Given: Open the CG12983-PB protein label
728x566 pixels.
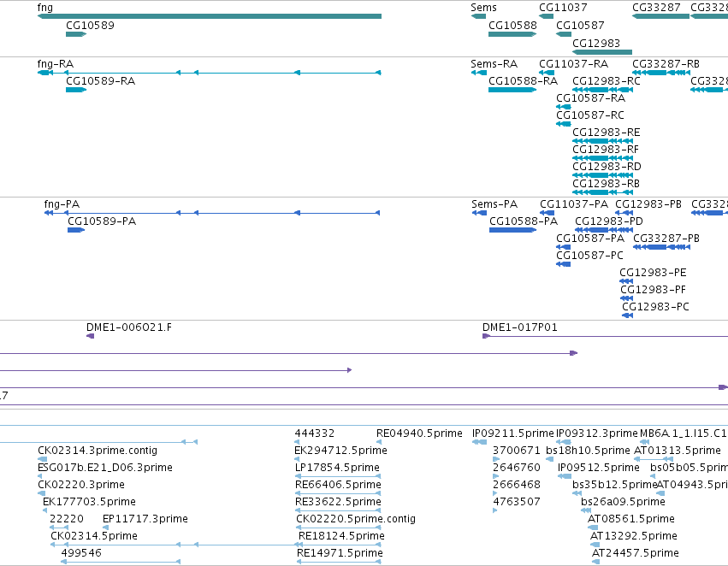Looking at the screenshot, I should 648,204.
